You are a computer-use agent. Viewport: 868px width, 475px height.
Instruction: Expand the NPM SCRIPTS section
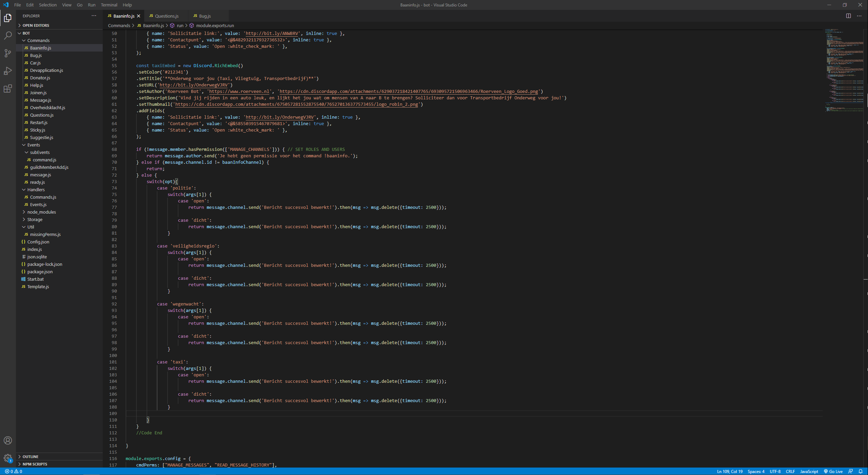pos(35,464)
